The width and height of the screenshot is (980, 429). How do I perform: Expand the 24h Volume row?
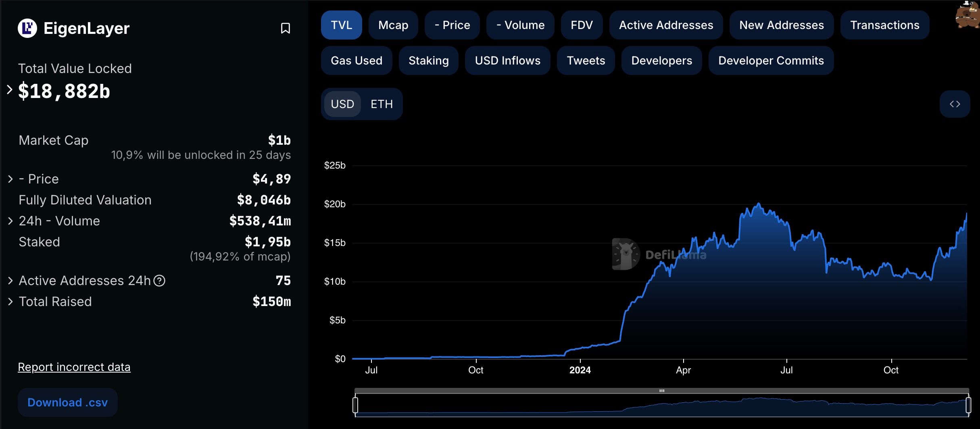coord(10,221)
